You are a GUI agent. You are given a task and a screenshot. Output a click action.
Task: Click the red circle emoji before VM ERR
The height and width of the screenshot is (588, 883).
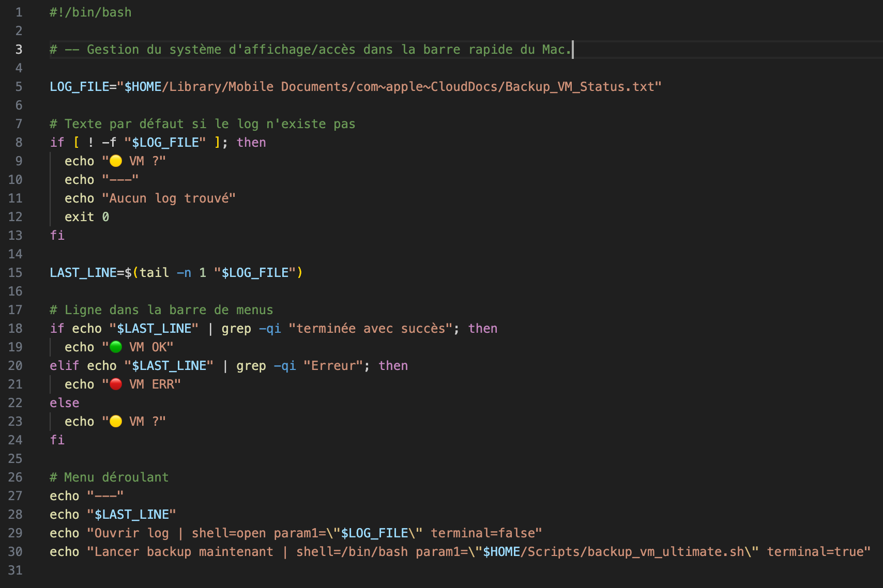coord(116,384)
